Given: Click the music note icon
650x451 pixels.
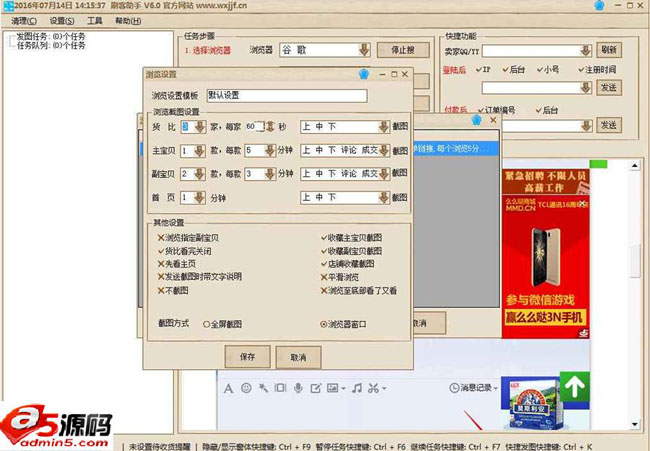Looking at the screenshot, I should point(357,388).
